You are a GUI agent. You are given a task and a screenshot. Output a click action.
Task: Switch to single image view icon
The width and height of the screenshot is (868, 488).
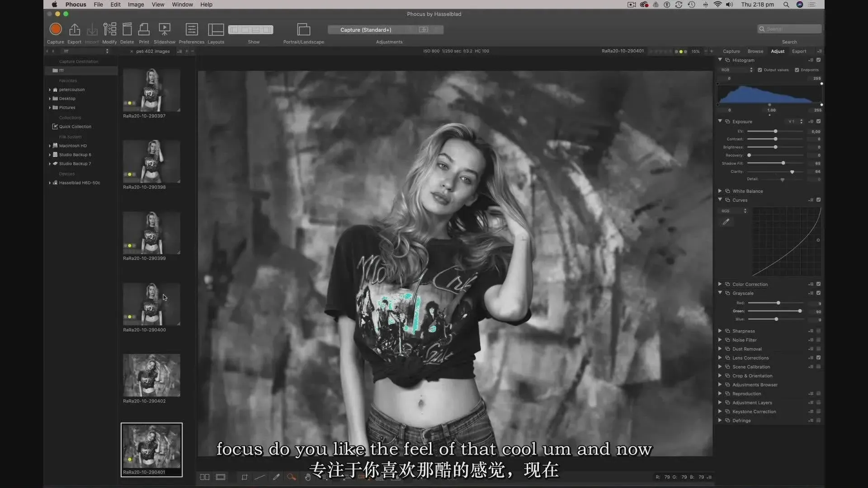click(221, 477)
